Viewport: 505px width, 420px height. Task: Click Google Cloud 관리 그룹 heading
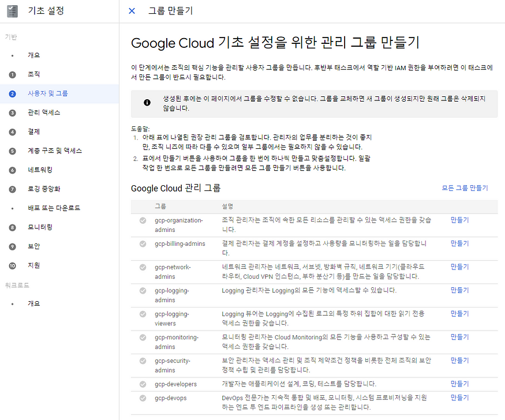coord(175,188)
